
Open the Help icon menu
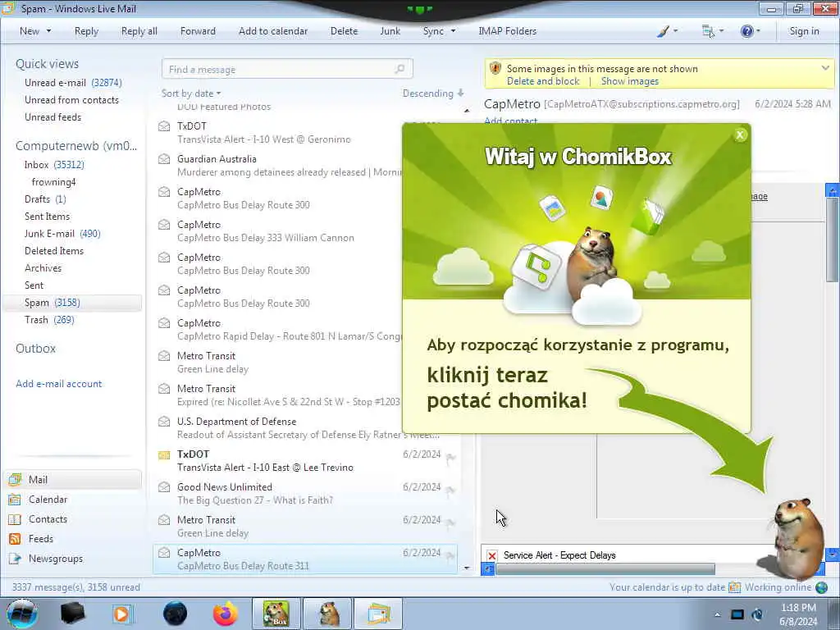750,31
